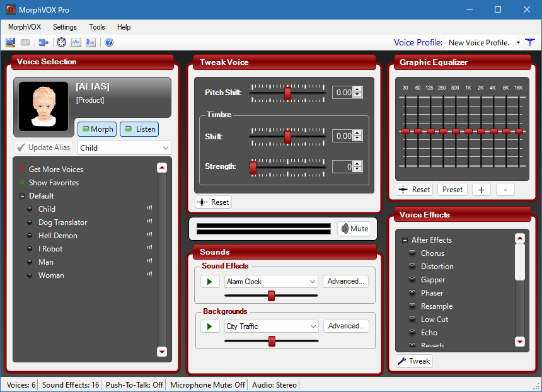Screen dimensions: 542x392
Task: Click the equalizer minus button
Action: coord(505,190)
